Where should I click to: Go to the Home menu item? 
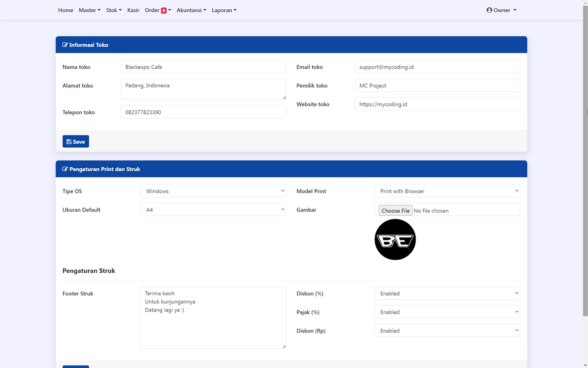(66, 10)
